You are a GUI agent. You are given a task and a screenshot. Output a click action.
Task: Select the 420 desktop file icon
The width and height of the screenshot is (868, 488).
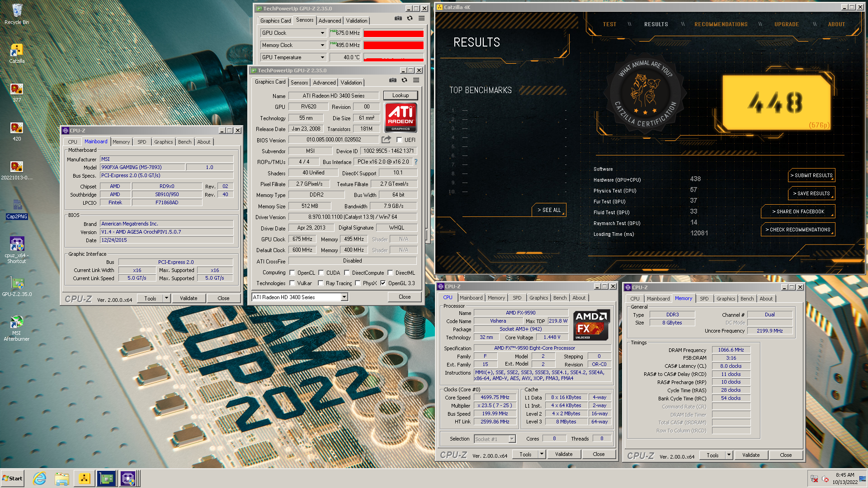tap(17, 131)
